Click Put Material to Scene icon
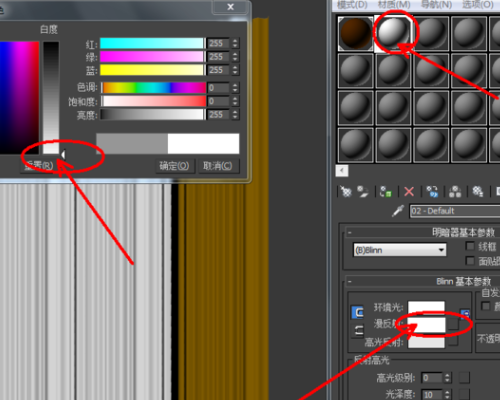The height and width of the screenshot is (400, 500). pos(363,192)
